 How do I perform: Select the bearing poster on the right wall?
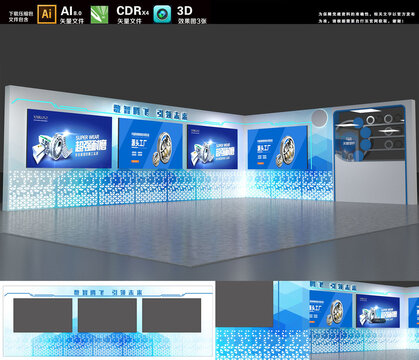tap(277, 147)
